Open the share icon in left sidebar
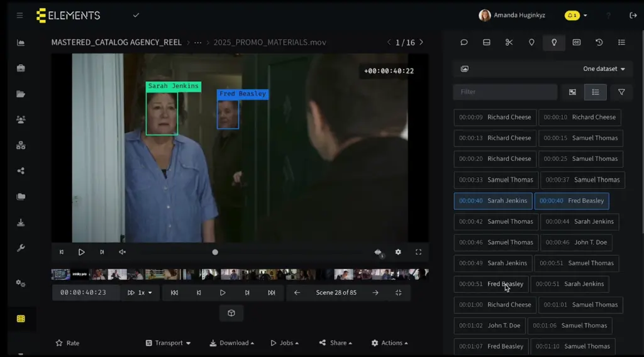This screenshot has width=644, height=357. point(21,170)
